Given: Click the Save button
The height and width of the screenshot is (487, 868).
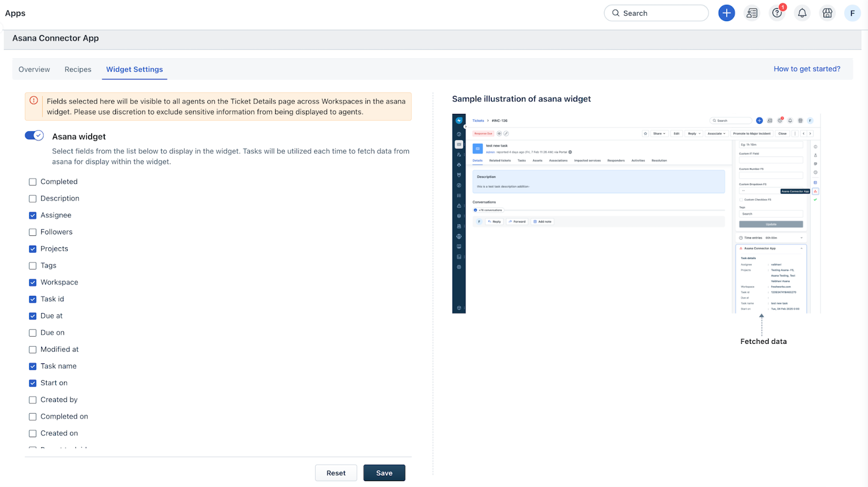Looking at the screenshot, I should [384, 473].
